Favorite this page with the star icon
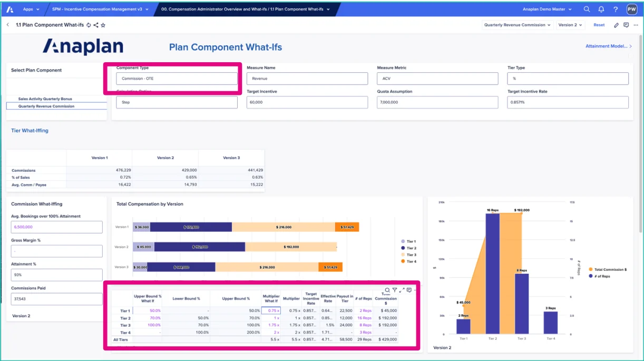This screenshot has height=361, width=644. (x=103, y=25)
